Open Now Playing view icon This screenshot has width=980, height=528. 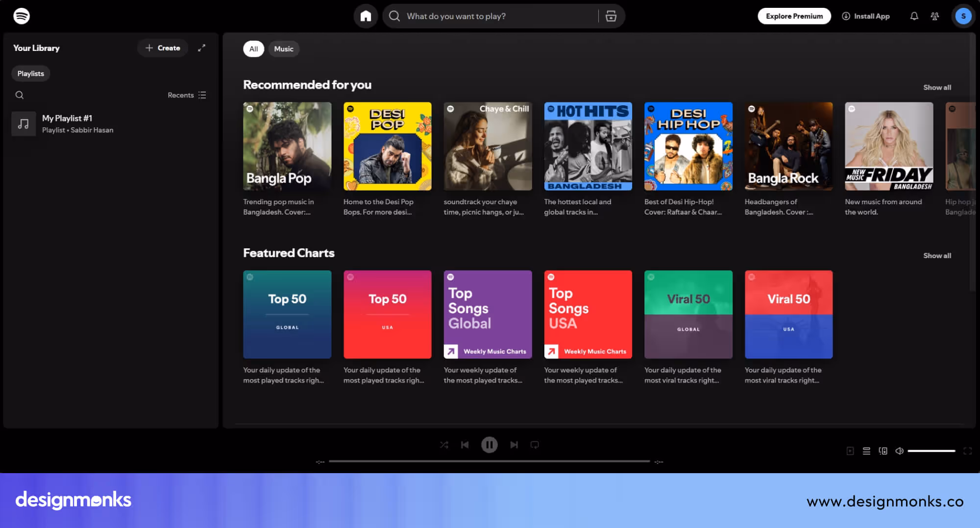(x=850, y=451)
